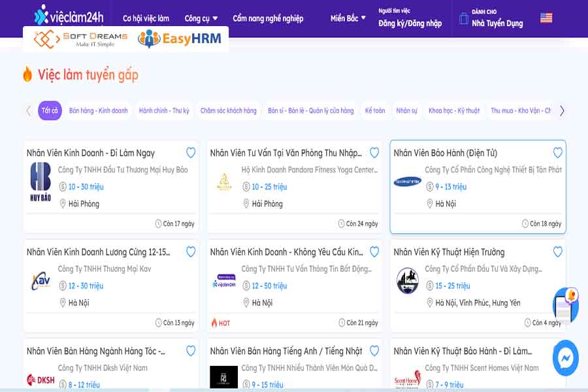
Task: Save job Nhân Viên Bán Hàng Ngành Hàng Tóc
Action: coord(191,350)
